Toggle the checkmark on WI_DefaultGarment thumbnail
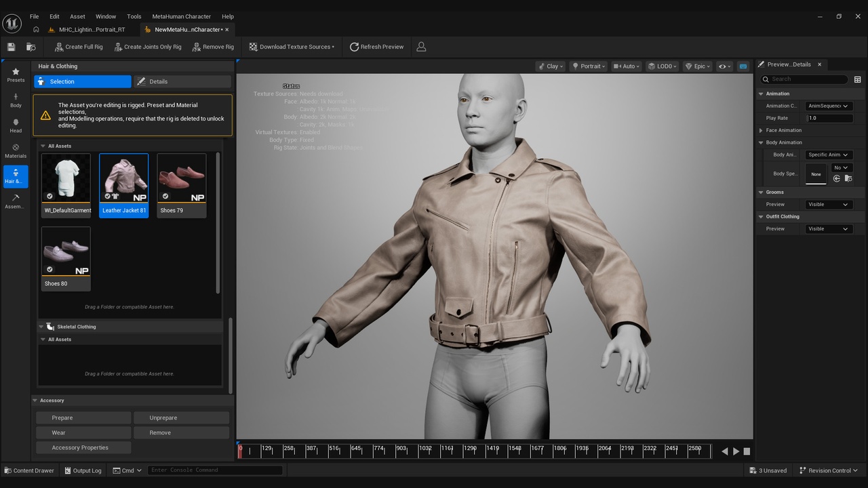 point(50,196)
